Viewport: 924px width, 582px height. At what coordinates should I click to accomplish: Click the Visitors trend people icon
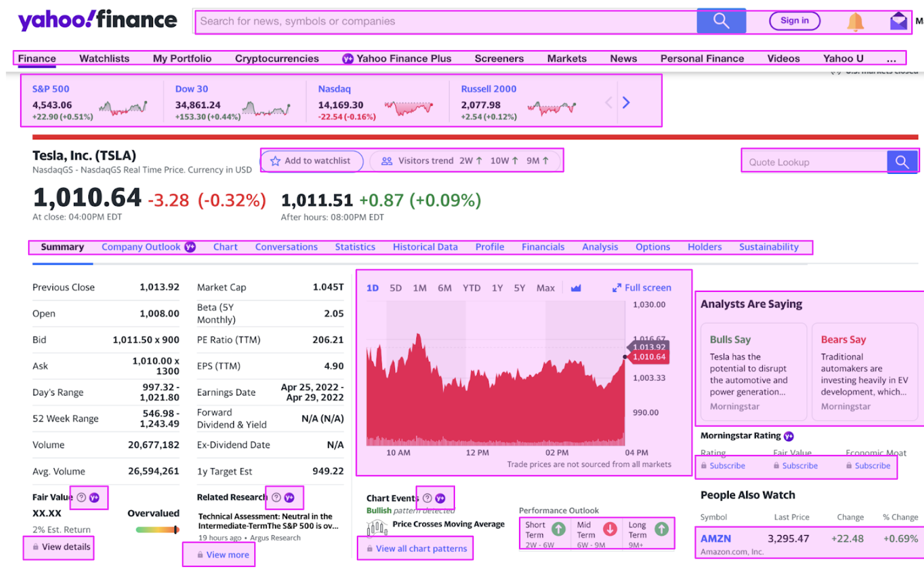(x=387, y=161)
